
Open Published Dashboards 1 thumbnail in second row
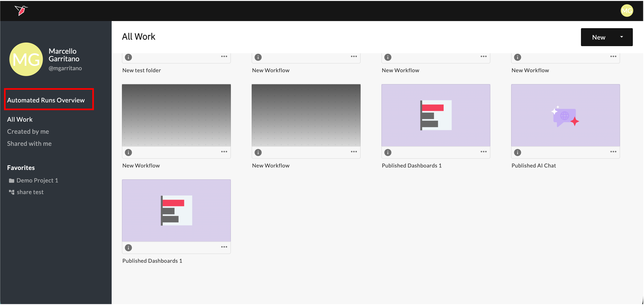click(436, 115)
